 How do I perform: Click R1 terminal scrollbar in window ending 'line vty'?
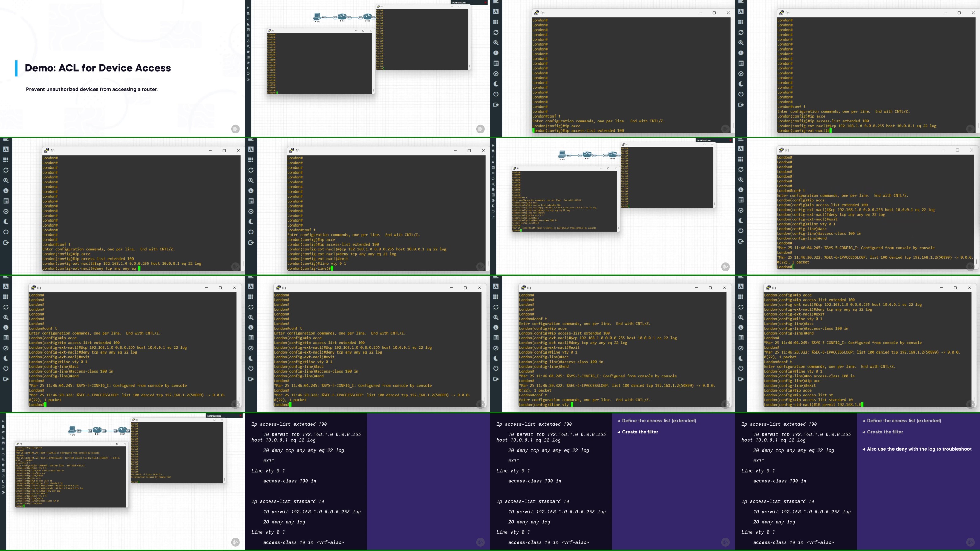[x=729, y=400]
